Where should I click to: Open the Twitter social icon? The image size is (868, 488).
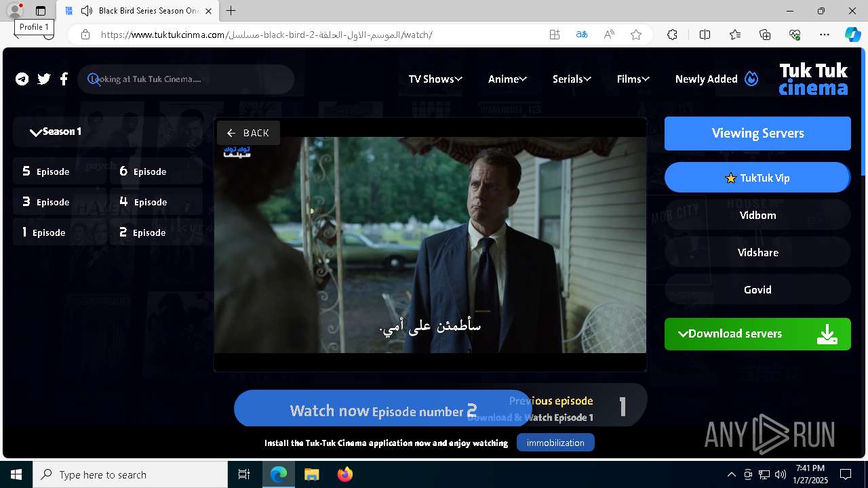[44, 79]
